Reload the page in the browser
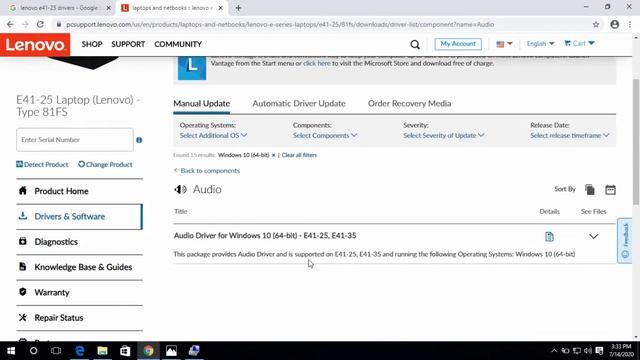Viewport: 640px width, 360px height. pyautogui.click(x=40, y=24)
